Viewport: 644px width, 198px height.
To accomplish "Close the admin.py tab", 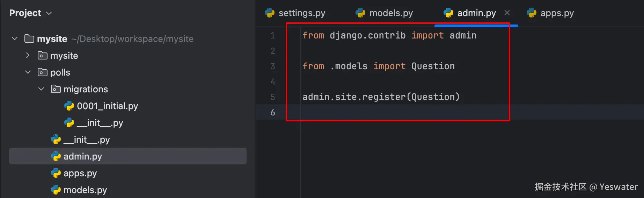I will [x=507, y=13].
